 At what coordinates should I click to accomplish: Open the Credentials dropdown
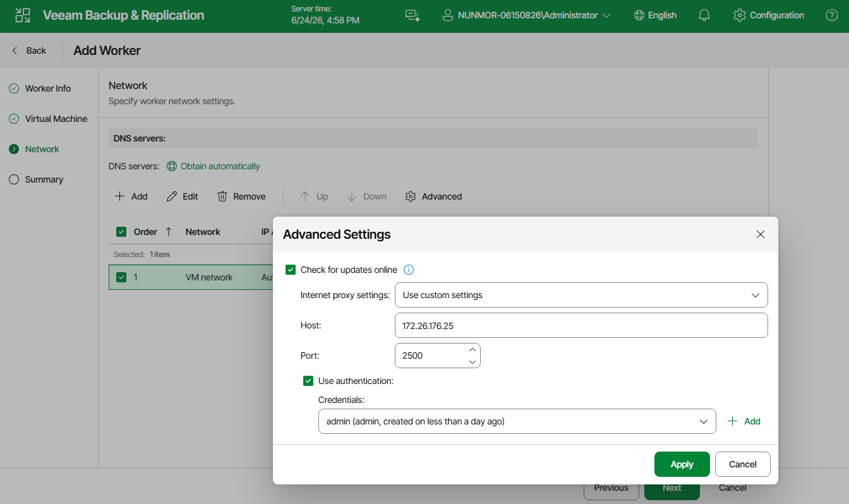pos(517,421)
